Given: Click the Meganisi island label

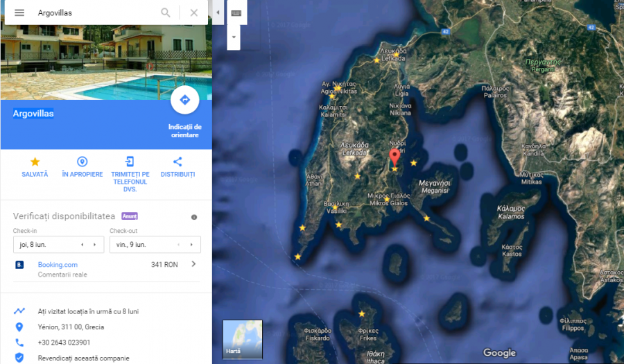Looking at the screenshot, I should (x=435, y=187).
